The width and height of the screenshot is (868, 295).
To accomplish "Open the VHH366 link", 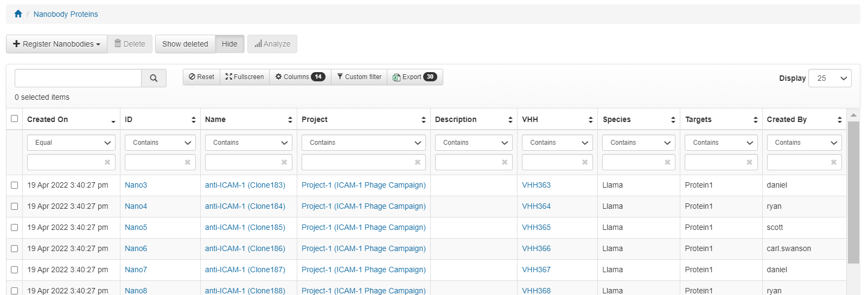I will (x=536, y=248).
